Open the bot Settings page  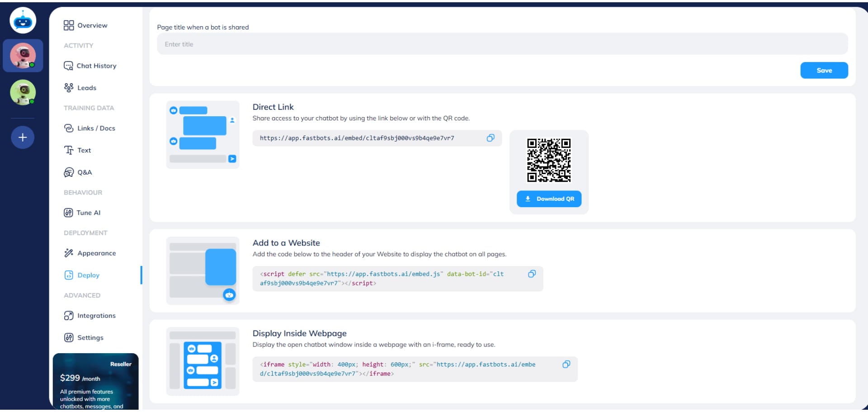point(90,337)
